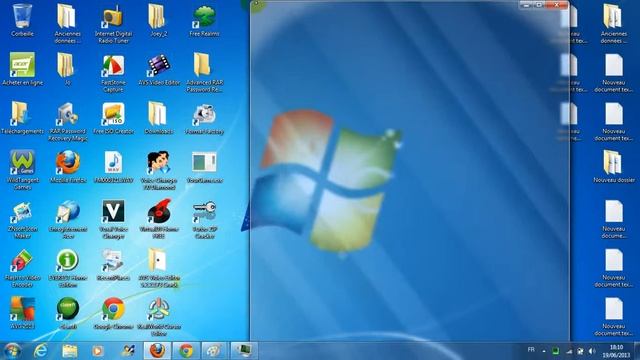Switch to the monitor icon taskbar button
The image size is (640, 360).
pos(244,351)
